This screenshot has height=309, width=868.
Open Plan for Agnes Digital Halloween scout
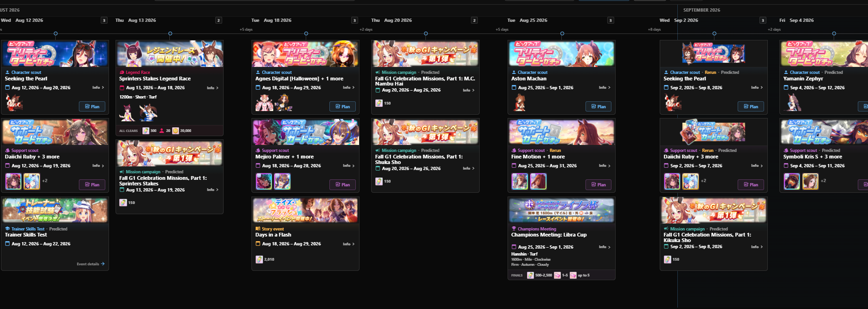[x=342, y=106]
